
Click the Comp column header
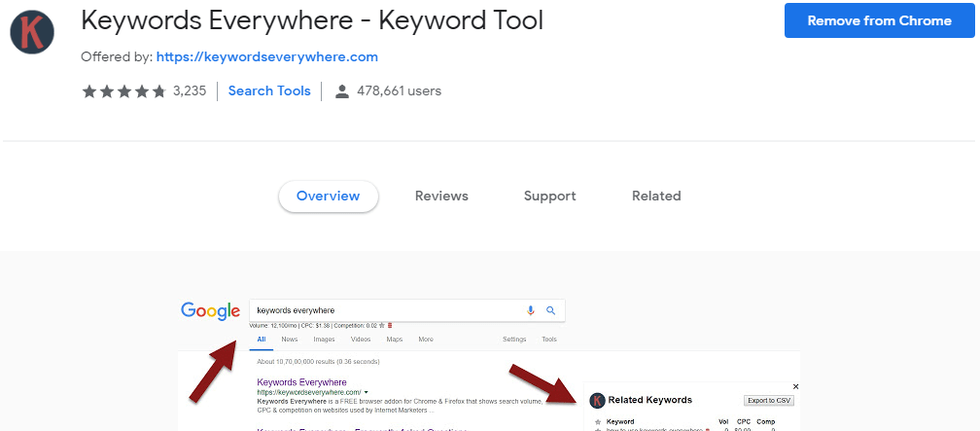pos(766,422)
